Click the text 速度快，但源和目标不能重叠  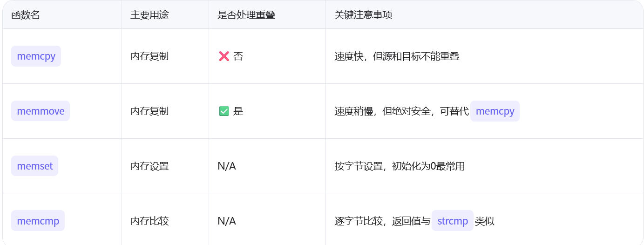click(397, 56)
